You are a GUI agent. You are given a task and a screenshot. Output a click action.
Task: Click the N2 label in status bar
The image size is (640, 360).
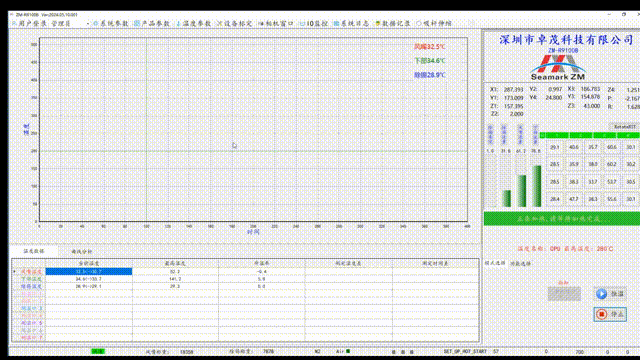pyautogui.click(x=318, y=351)
